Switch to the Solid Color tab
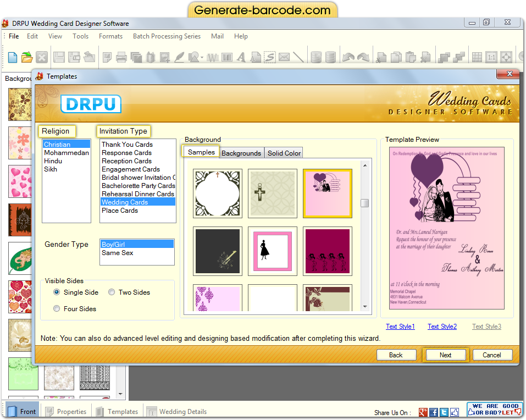 284,153
